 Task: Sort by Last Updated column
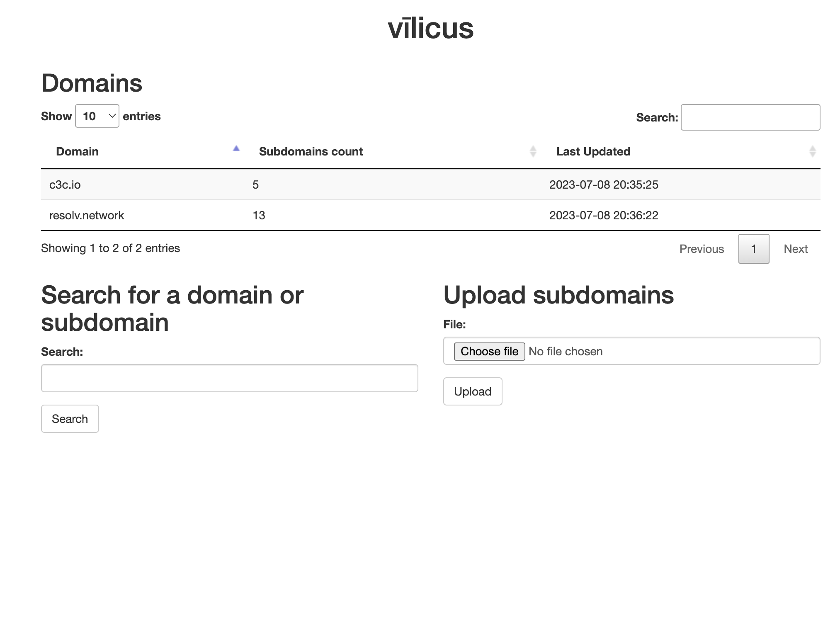[593, 151]
